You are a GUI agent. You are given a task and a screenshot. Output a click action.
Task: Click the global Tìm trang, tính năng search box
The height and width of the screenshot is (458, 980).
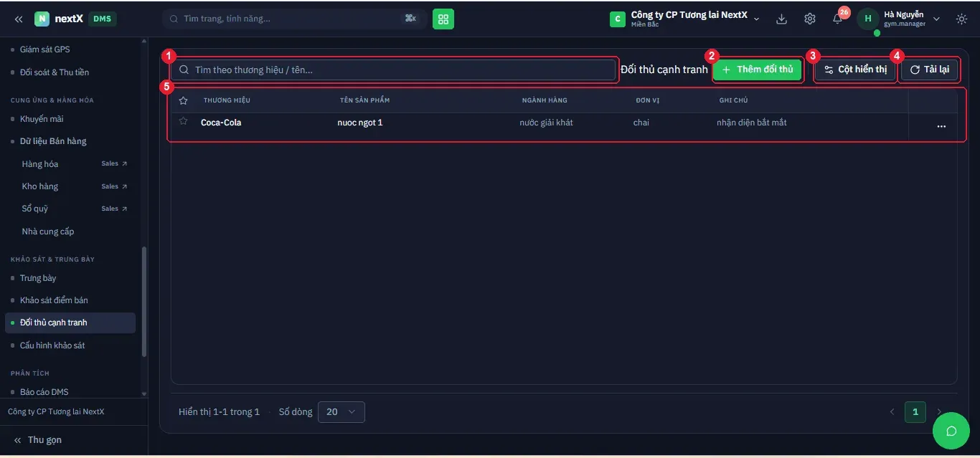click(295, 19)
